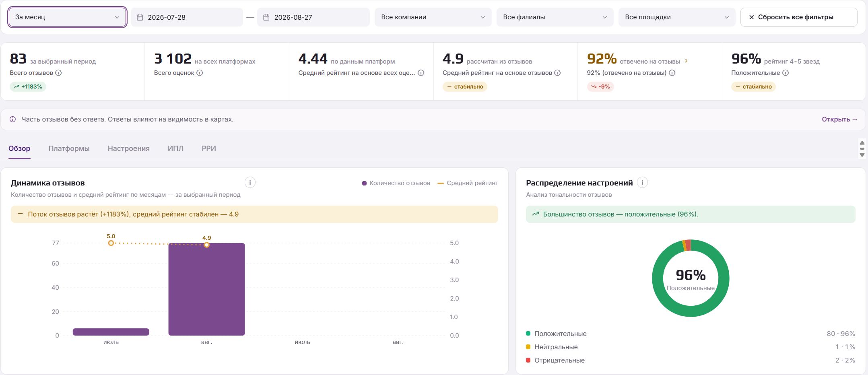Click the +1183% trend badge
This screenshot has width=868, height=375.
(x=28, y=87)
